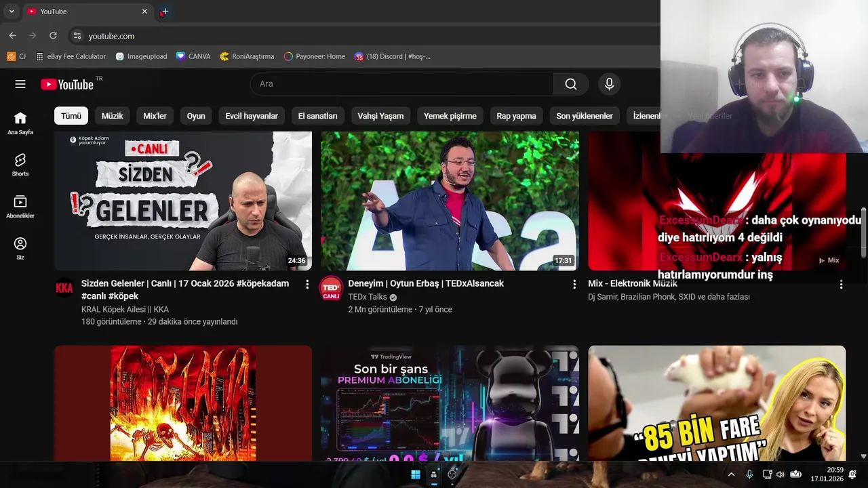The height and width of the screenshot is (488, 868).
Task: Open a new browser tab
Action: click(165, 12)
